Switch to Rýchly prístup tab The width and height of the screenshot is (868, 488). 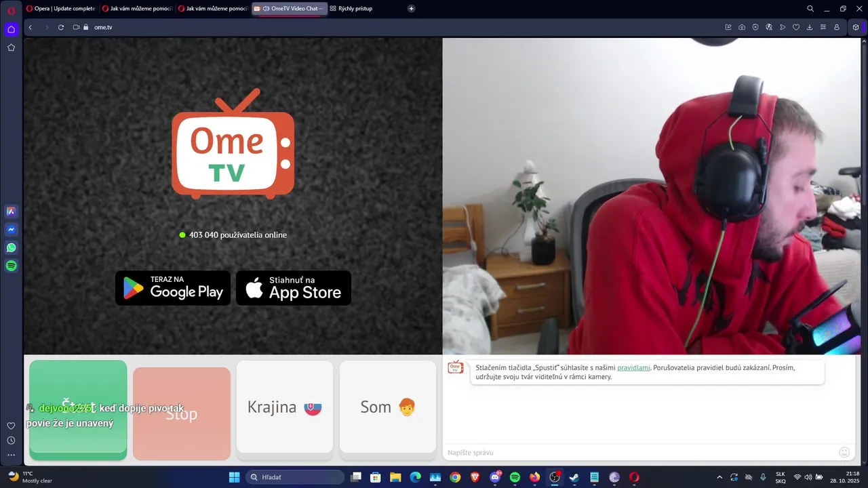351,9
